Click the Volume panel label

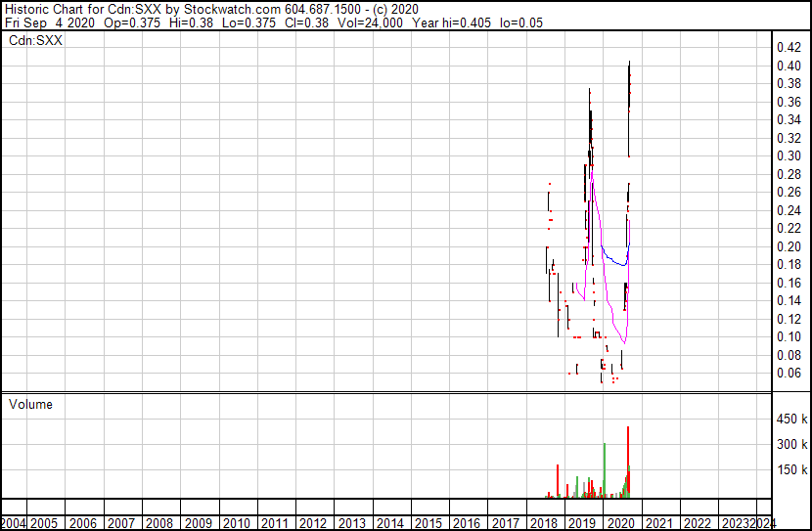[30, 404]
